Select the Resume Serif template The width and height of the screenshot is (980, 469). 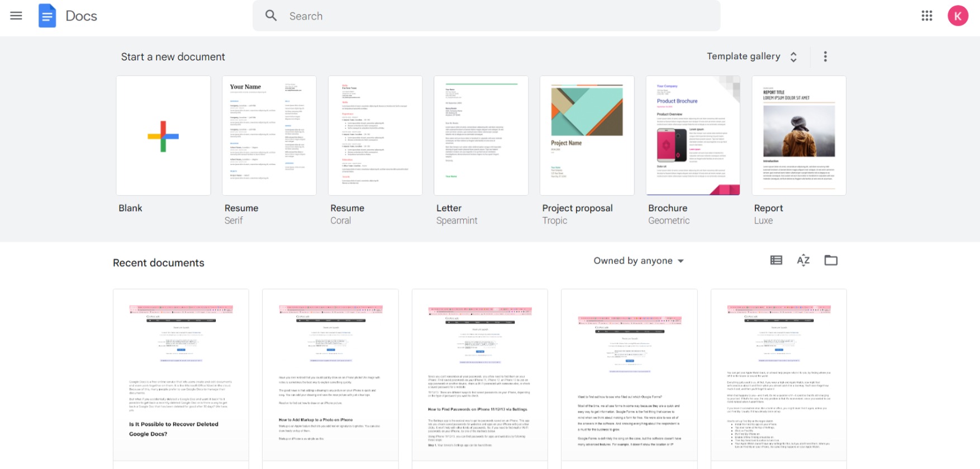click(x=269, y=136)
